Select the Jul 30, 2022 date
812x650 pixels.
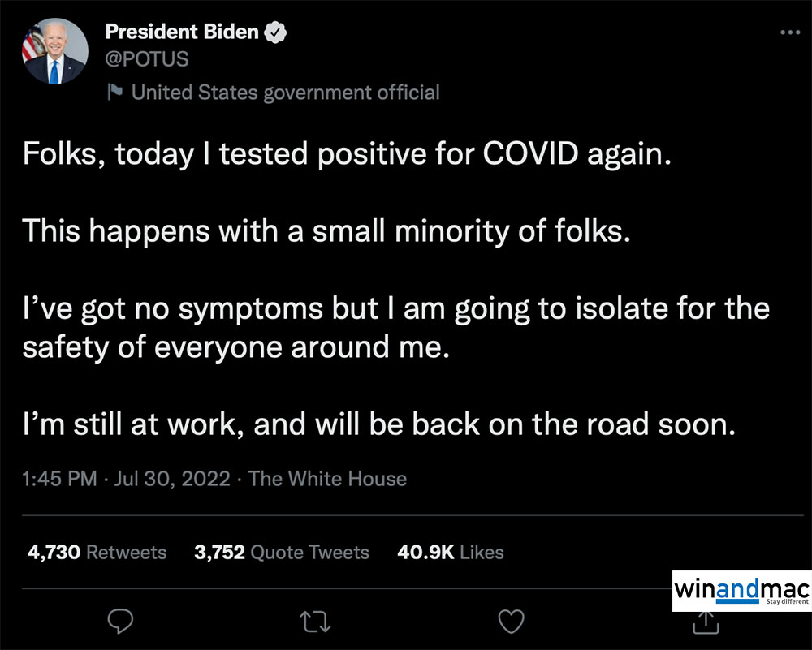pyautogui.click(x=173, y=479)
